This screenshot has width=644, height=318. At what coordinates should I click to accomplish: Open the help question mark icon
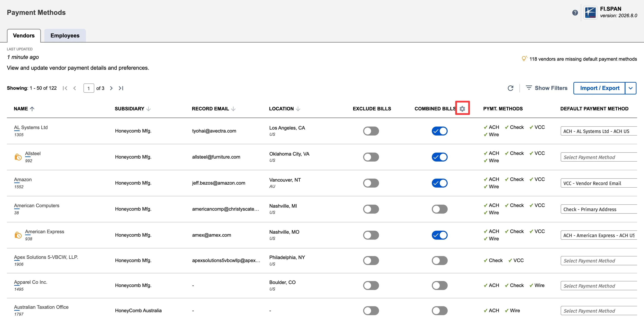pyautogui.click(x=575, y=12)
